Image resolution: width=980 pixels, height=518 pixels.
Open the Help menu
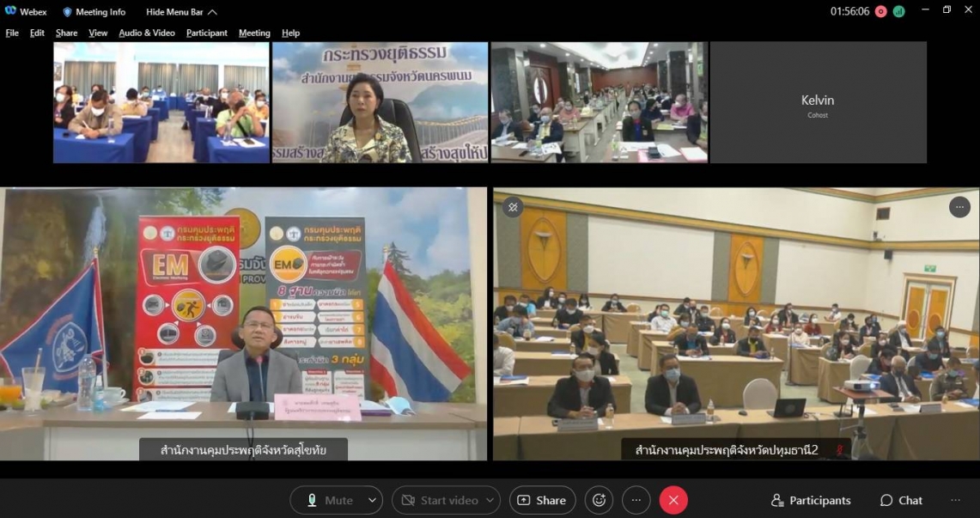[x=290, y=34]
